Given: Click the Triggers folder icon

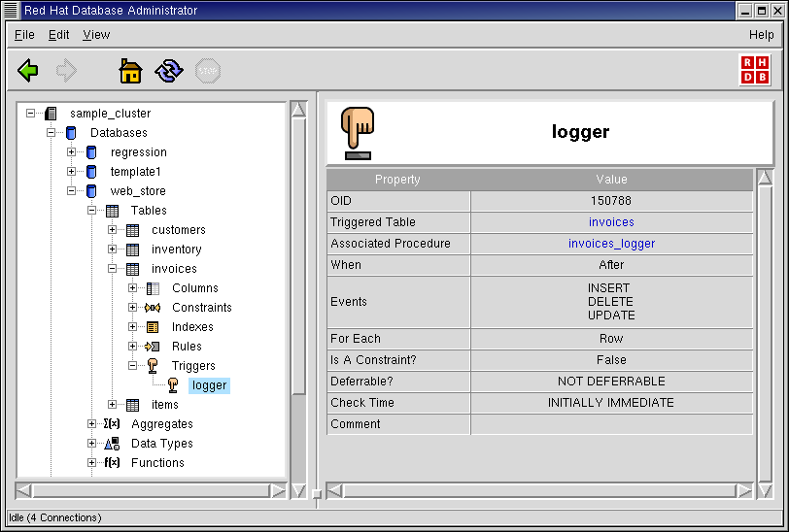Looking at the screenshot, I should tap(153, 366).
